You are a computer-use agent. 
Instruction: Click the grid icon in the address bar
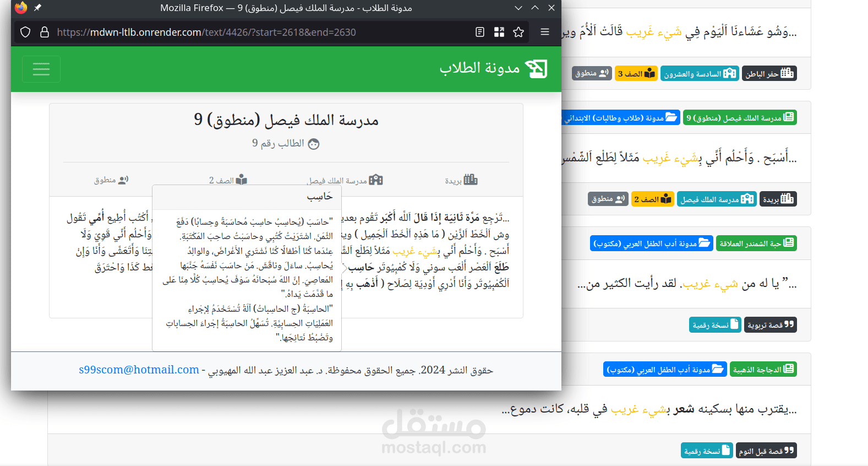[499, 32]
